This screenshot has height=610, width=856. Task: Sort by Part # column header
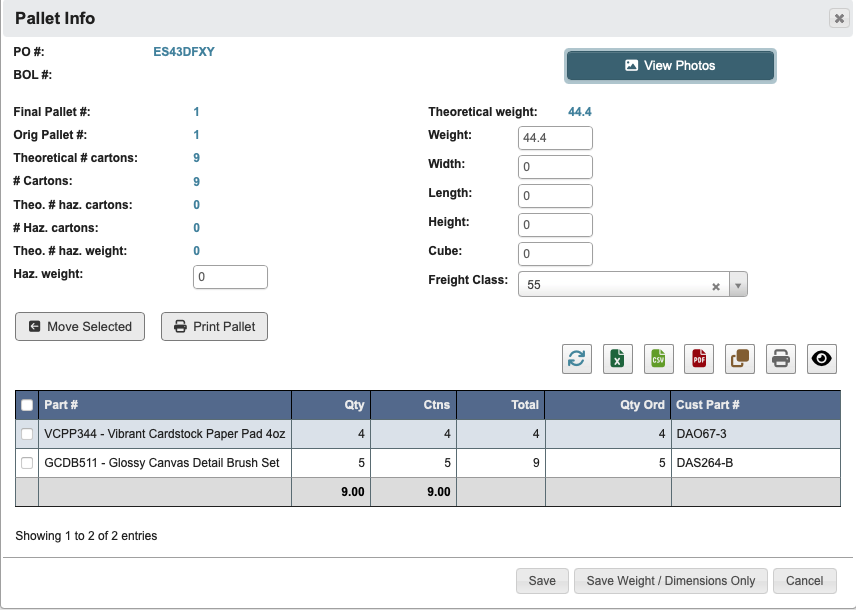click(x=165, y=405)
